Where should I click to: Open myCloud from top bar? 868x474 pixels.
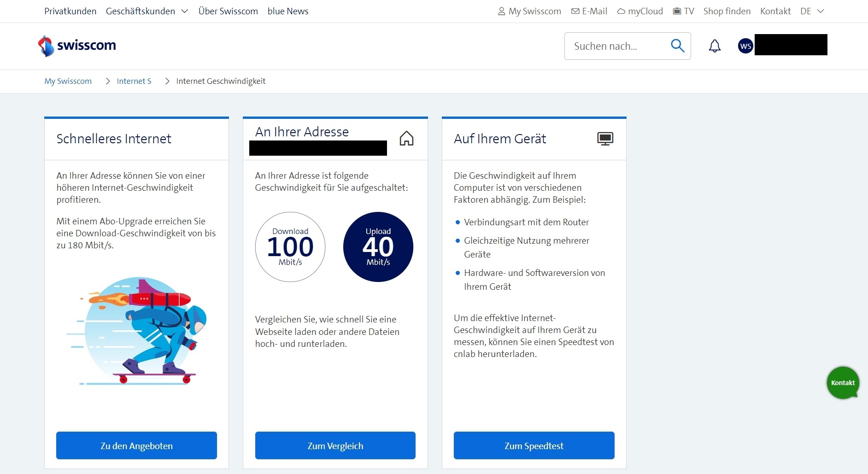point(640,11)
